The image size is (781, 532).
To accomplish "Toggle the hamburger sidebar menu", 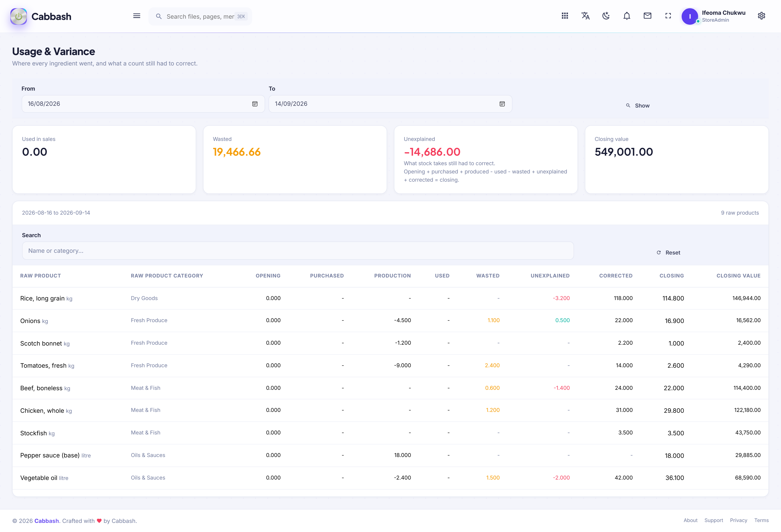I will (136, 16).
